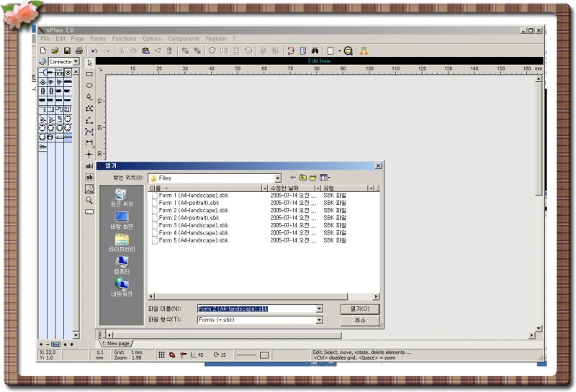Image resolution: width=576 pixels, height=392 pixels.
Task: Open the File menu
Action: click(x=45, y=39)
